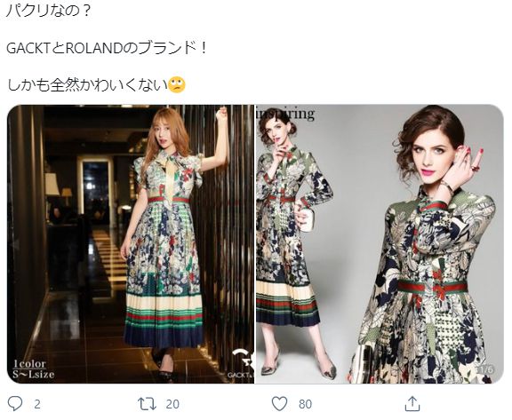Open the right photo with close-up model
The width and height of the screenshot is (512, 420).
[379, 244]
